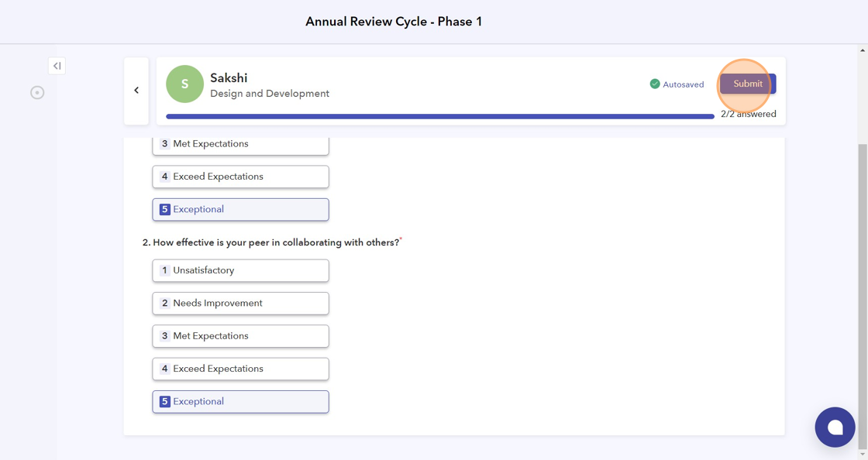Open the chat support bubble

[x=835, y=427]
